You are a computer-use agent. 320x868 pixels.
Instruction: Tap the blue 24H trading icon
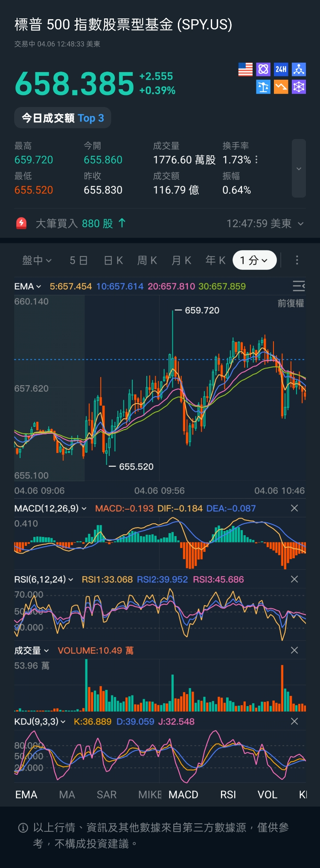[281, 69]
